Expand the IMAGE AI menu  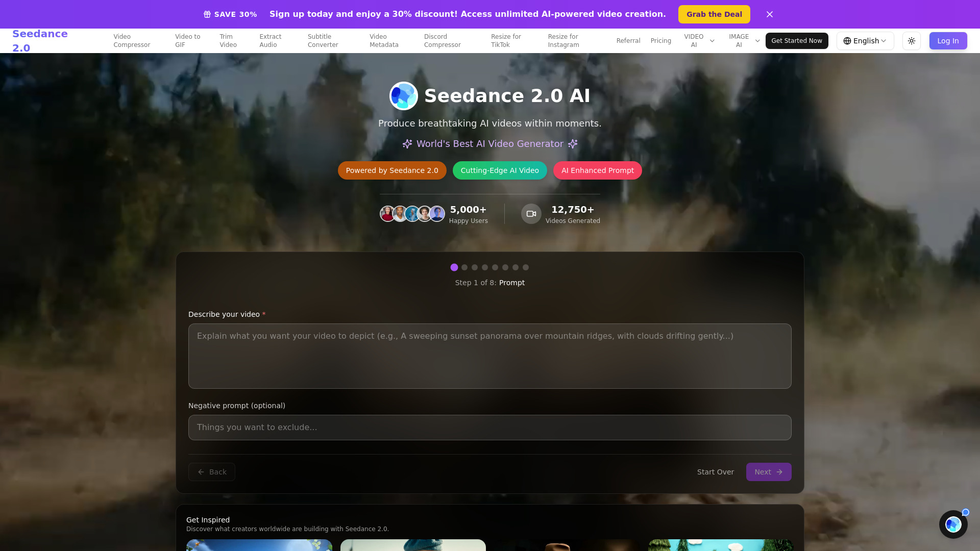click(744, 41)
